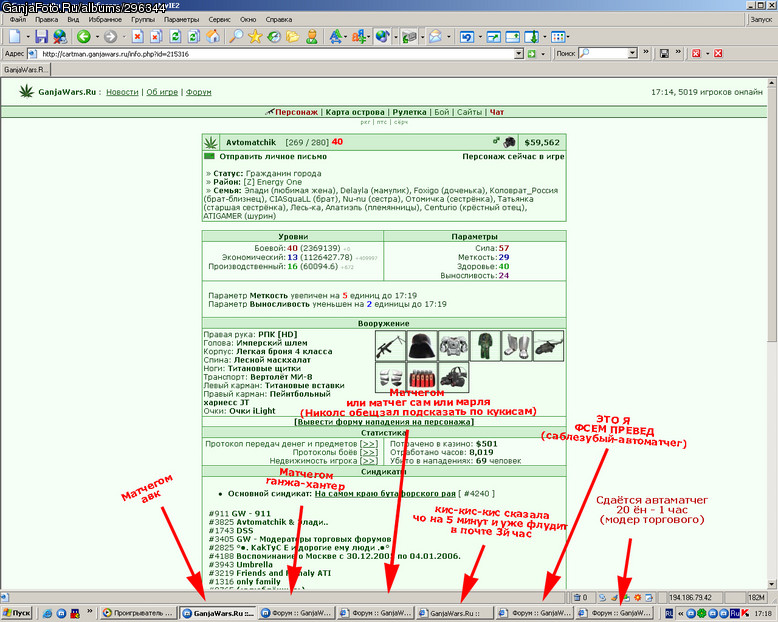778x622 pixels.
Task: Open the Поиск search box dropdown
Action: [632, 53]
